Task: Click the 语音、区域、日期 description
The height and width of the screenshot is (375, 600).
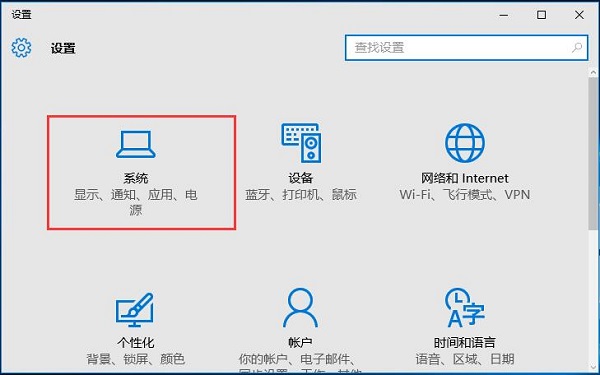Action: tap(465, 359)
